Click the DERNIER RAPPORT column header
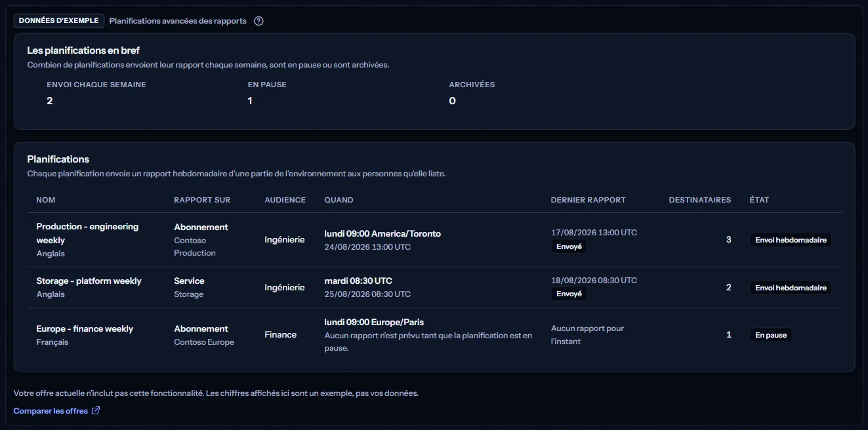868x430 pixels. [x=589, y=200]
